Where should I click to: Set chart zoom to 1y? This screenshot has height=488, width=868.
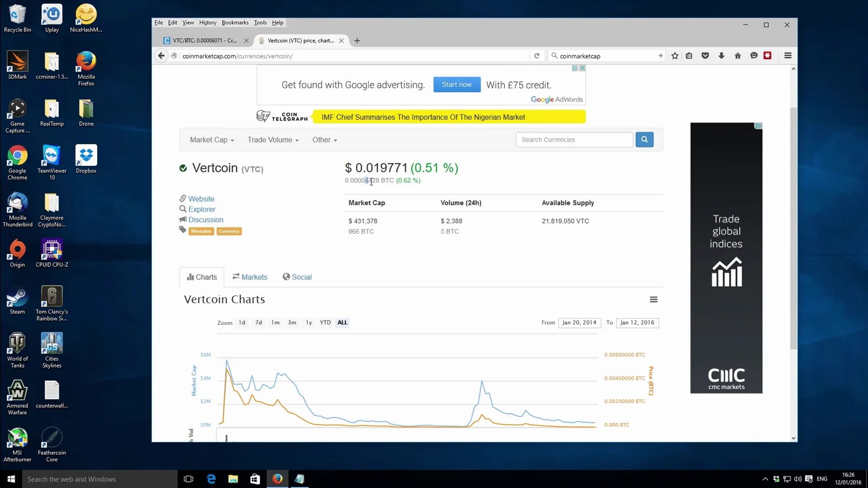tap(309, 323)
